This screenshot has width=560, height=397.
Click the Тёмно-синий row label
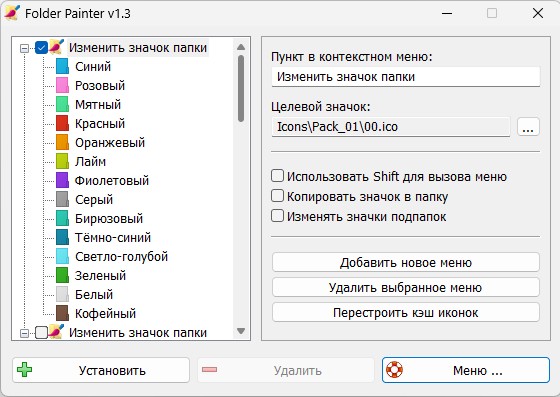point(113,237)
